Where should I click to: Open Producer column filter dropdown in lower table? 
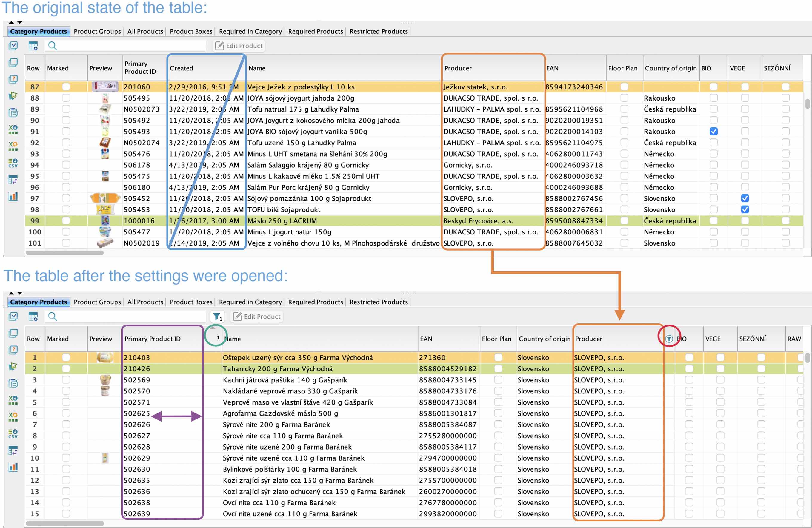(669, 339)
